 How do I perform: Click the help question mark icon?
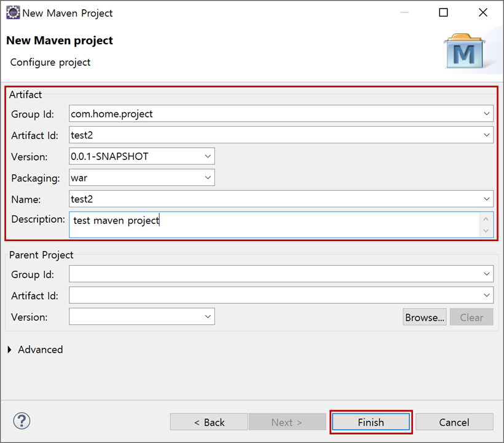pyautogui.click(x=22, y=421)
